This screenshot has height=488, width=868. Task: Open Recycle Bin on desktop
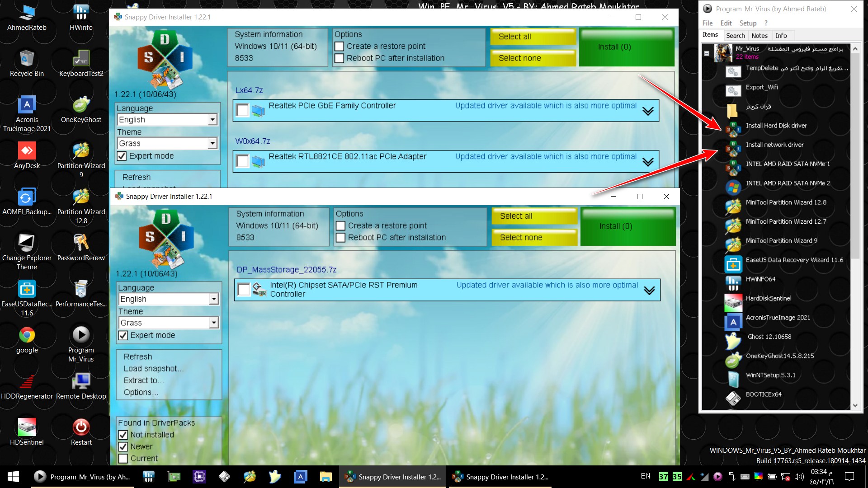pyautogui.click(x=27, y=63)
